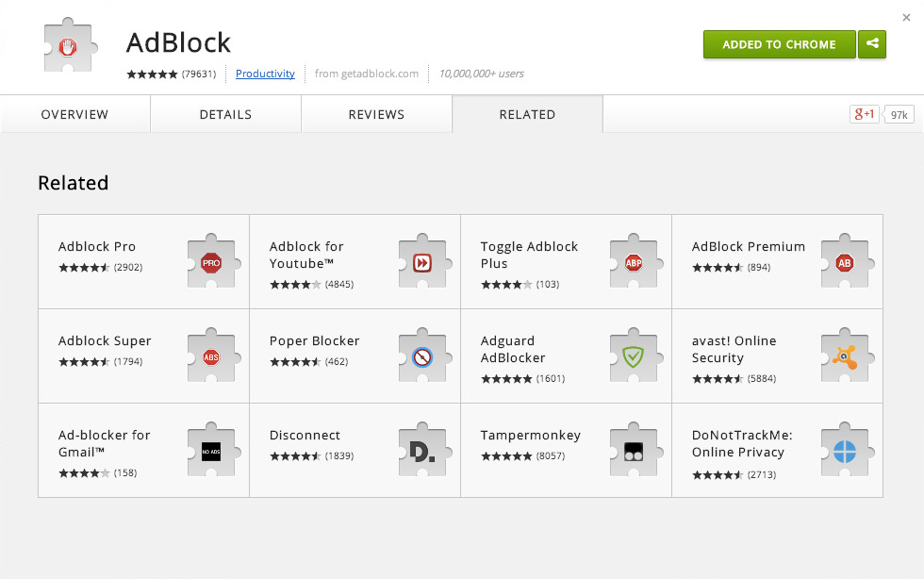924x579 pixels.
Task: Click the Adblock for Youtube puzzle icon
Action: click(425, 261)
